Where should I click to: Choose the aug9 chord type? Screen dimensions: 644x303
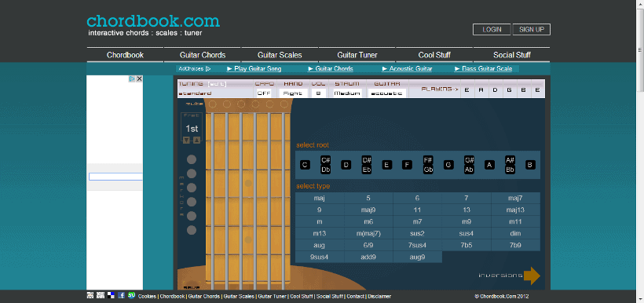point(417,257)
